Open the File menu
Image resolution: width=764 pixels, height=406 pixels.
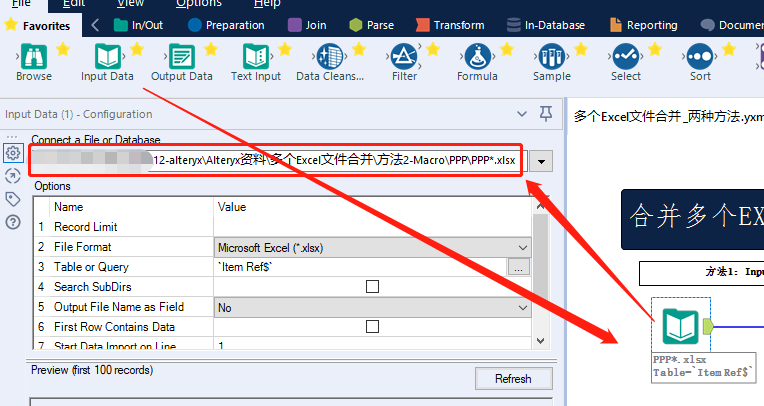(21, 3)
